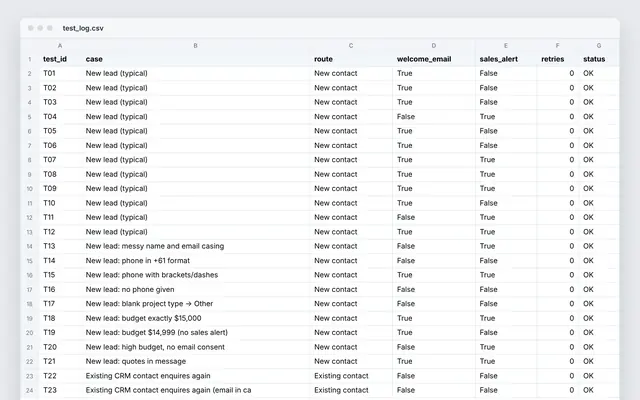Click sales_alert False in T14 row
The width and height of the screenshot is (640, 400).
pos(489,260)
